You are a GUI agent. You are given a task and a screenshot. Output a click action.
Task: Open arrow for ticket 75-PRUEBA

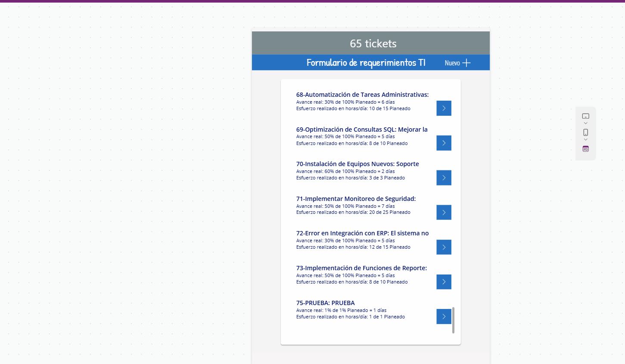444,316
